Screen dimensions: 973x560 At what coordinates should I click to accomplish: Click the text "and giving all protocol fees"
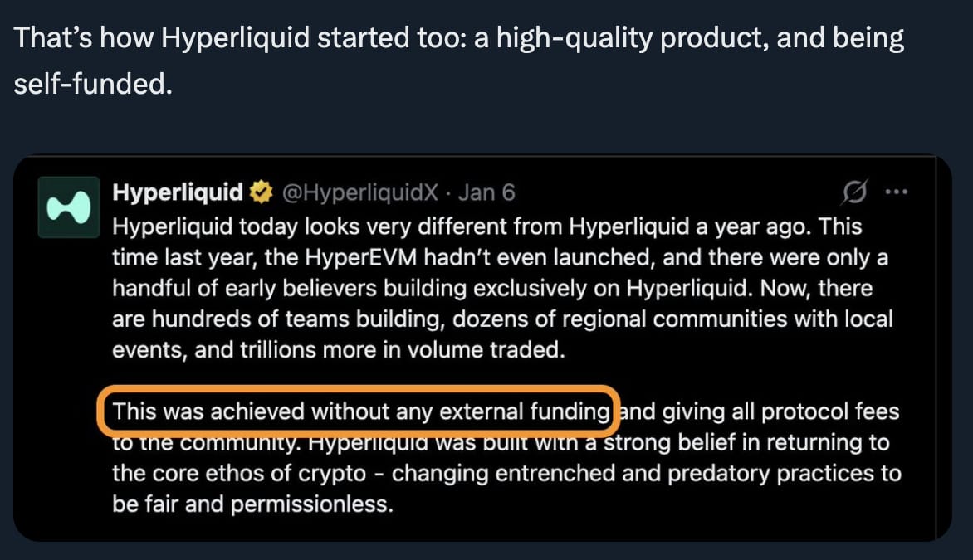point(760,411)
